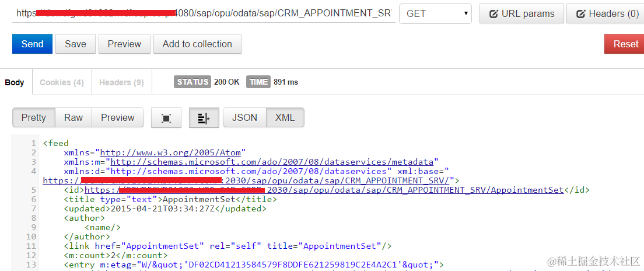Save the current request
Screen dimensions: 644x271
(x=76, y=44)
